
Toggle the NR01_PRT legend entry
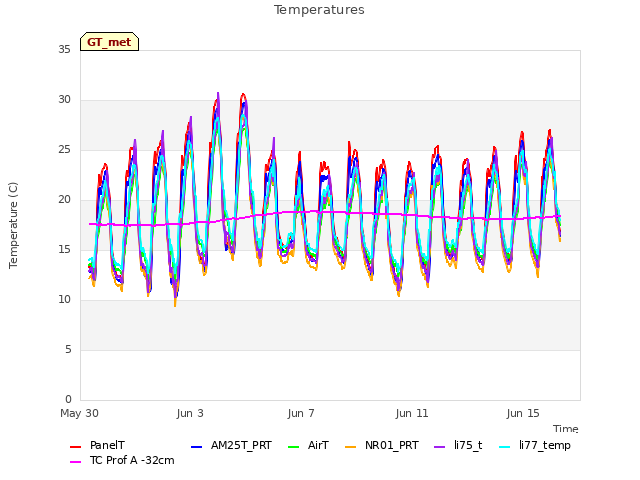pos(382,445)
